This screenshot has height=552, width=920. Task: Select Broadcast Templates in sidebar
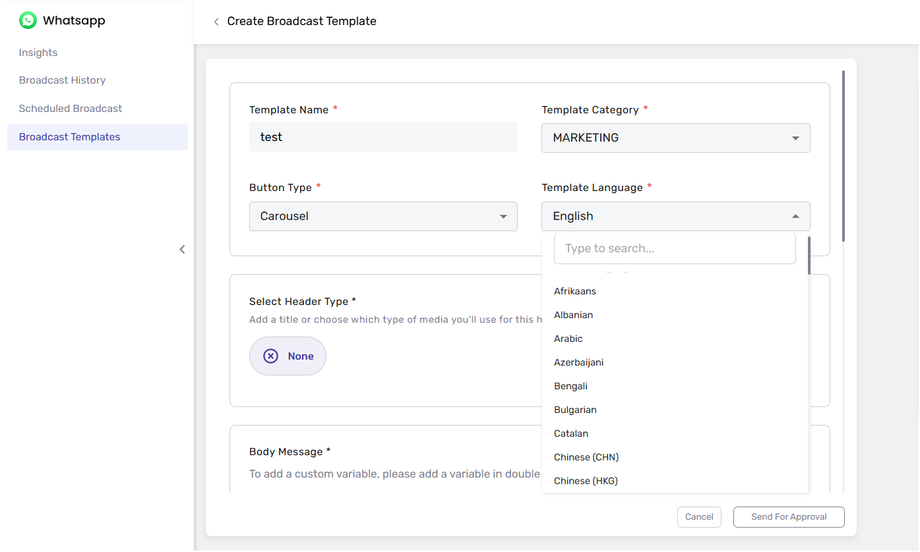[x=69, y=137]
